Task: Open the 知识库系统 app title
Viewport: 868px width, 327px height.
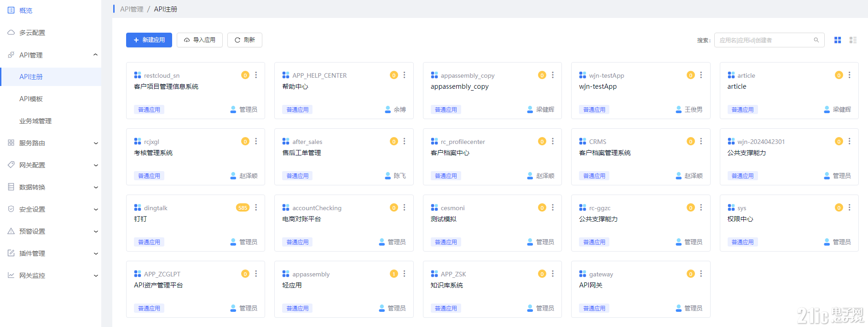Action: tap(446, 285)
